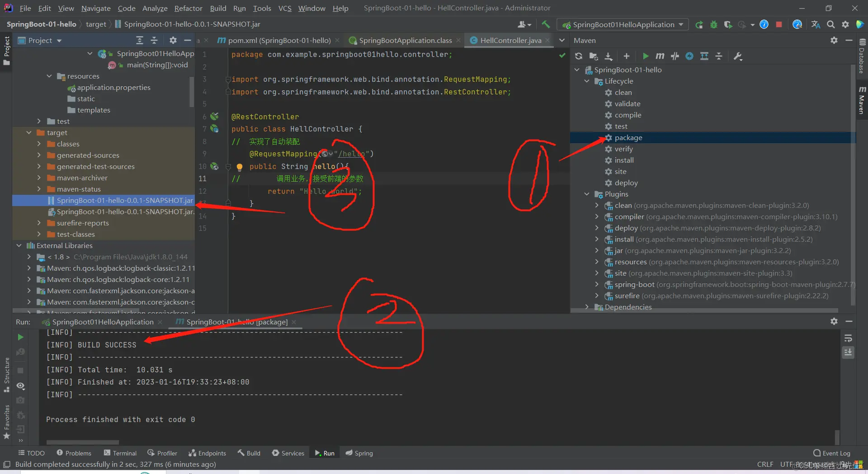Expand the classes folder
868x474 pixels.
tap(39, 144)
